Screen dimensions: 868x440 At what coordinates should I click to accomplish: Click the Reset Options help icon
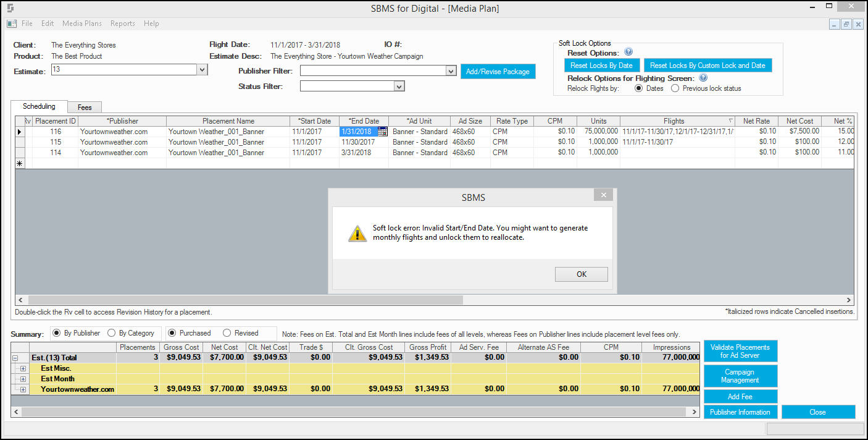628,53
